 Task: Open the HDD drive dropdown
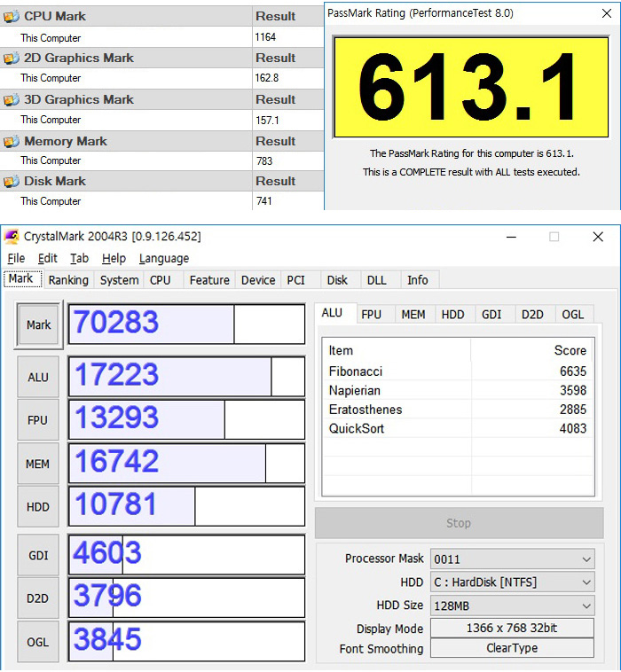pos(512,582)
